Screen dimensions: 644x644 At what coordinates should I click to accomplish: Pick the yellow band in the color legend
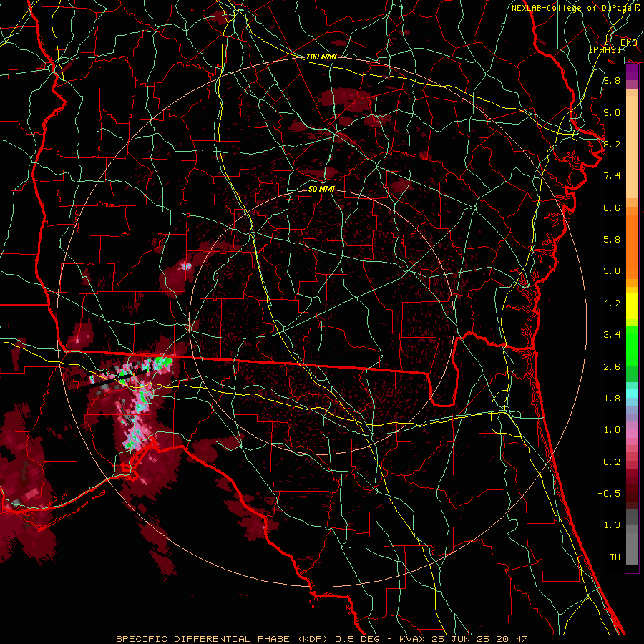point(632,306)
